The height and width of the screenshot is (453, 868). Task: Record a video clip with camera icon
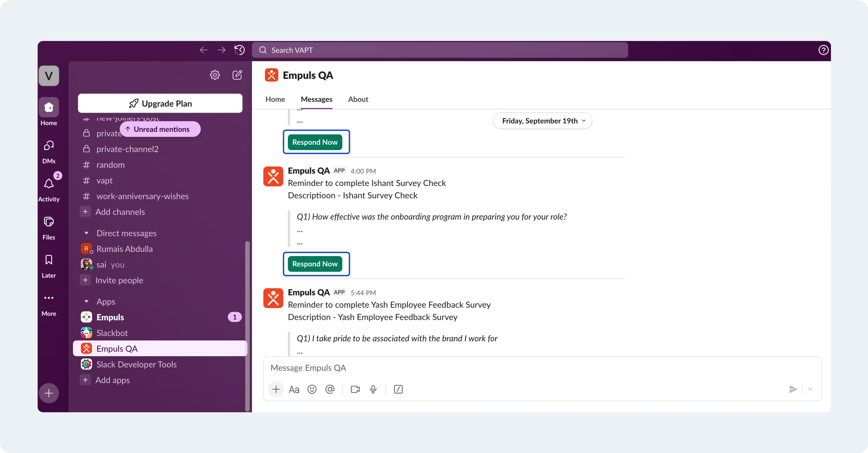pyautogui.click(x=355, y=389)
